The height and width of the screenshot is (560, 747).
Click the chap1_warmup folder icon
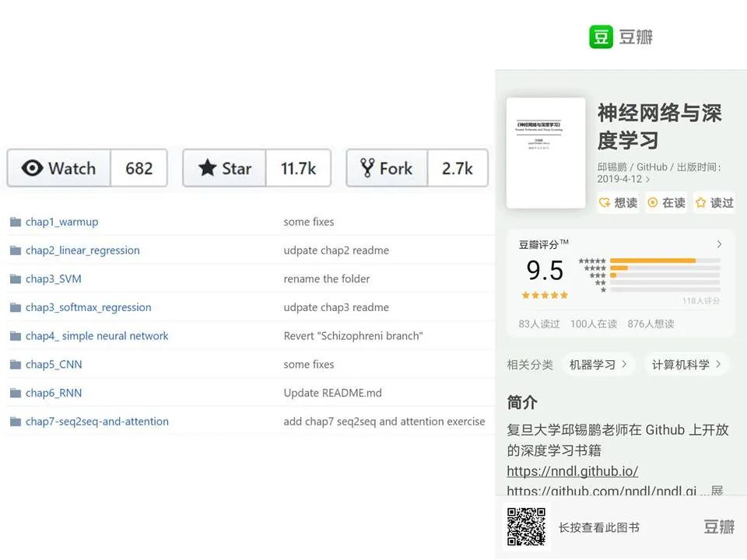[16, 222]
